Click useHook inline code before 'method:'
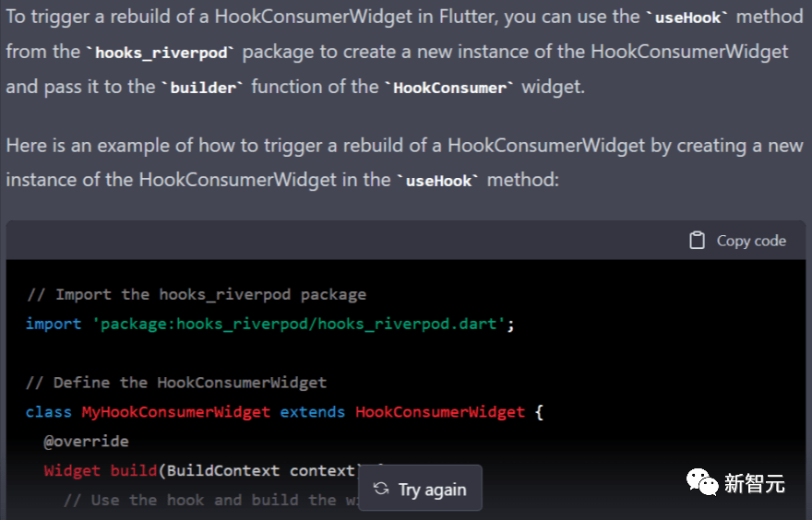 pos(438,181)
